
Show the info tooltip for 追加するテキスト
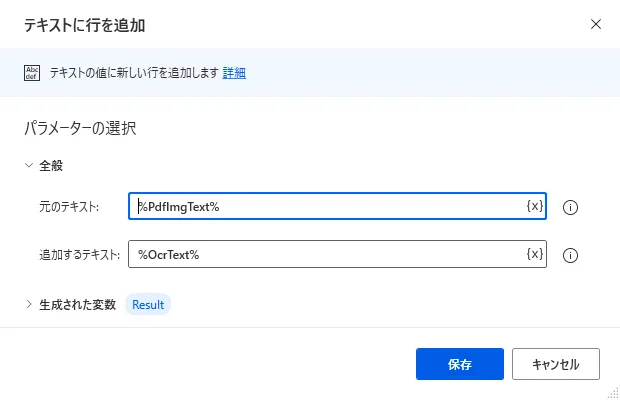click(571, 255)
